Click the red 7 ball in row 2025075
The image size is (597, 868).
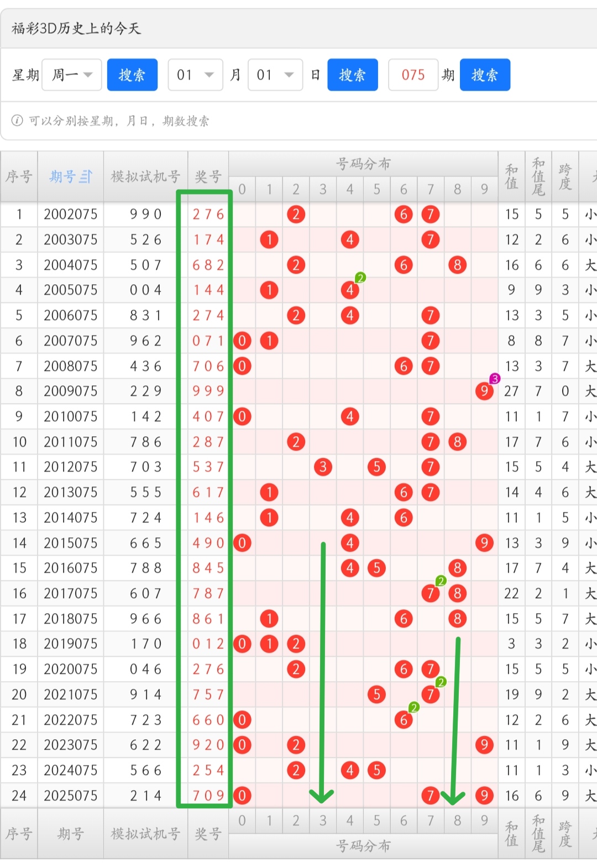pos(430,796)
